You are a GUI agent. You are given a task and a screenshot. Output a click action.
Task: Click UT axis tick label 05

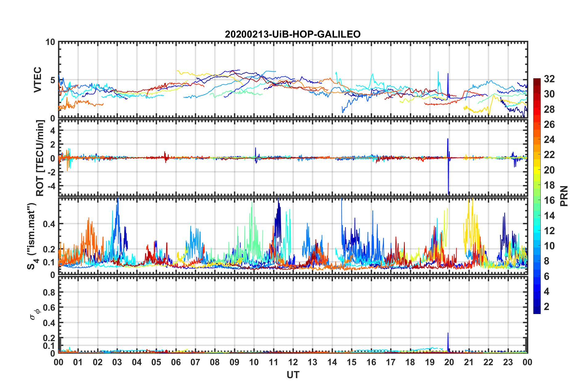(156, 362)
